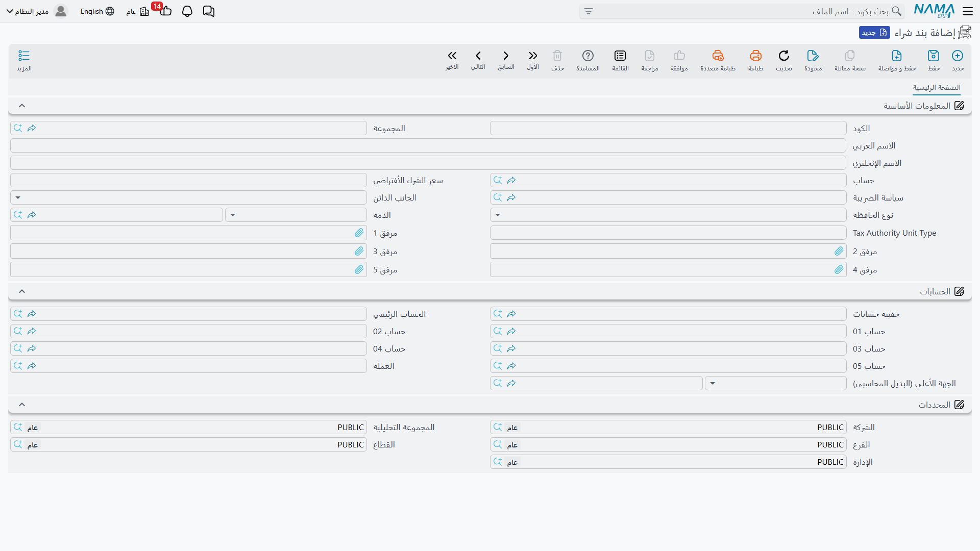980x551 pixels.
Task: Click the الكود input field
Action: point(668,128)
